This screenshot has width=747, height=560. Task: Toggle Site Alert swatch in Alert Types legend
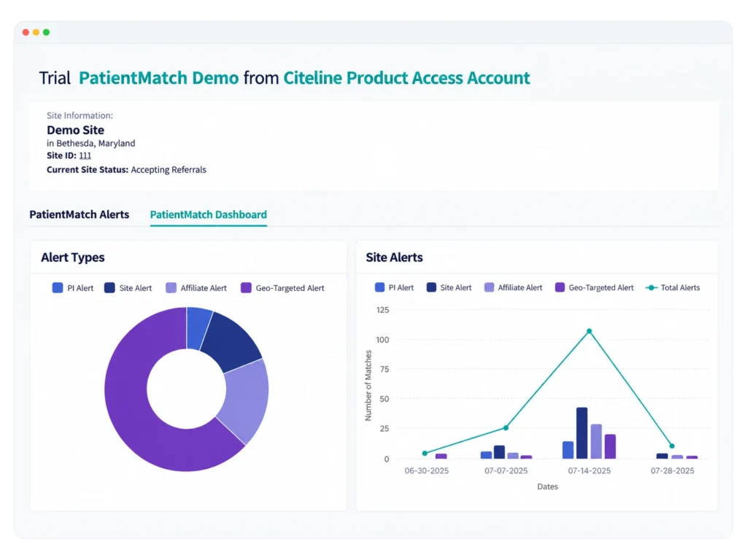coord(109,287)
